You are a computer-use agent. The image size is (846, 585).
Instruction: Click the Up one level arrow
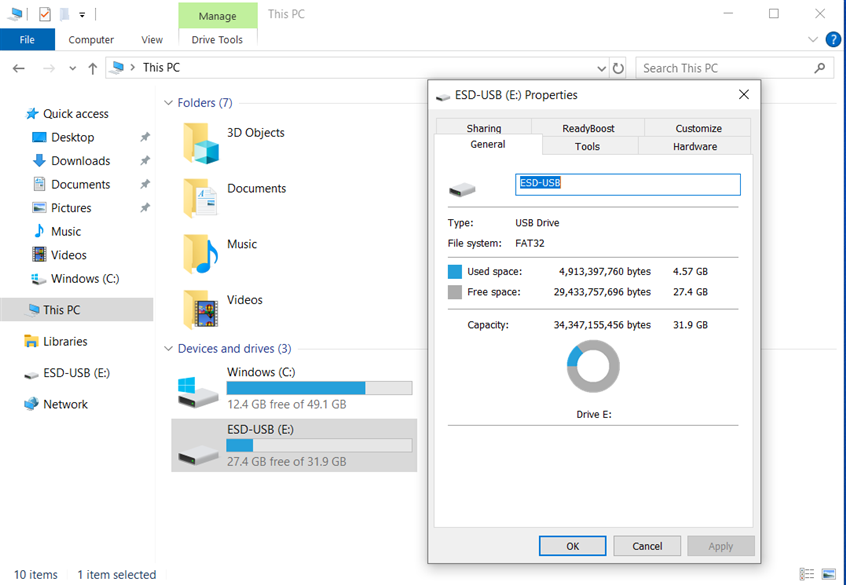[93, 69]
